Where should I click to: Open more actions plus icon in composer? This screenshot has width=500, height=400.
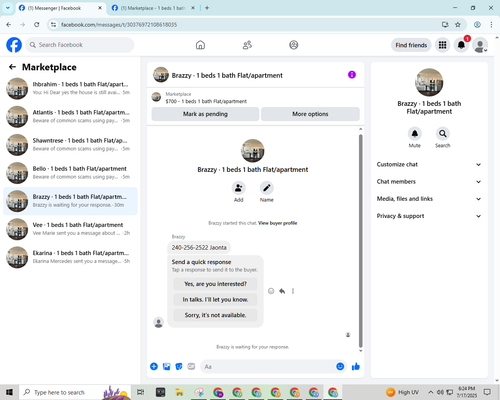[154, 366]
